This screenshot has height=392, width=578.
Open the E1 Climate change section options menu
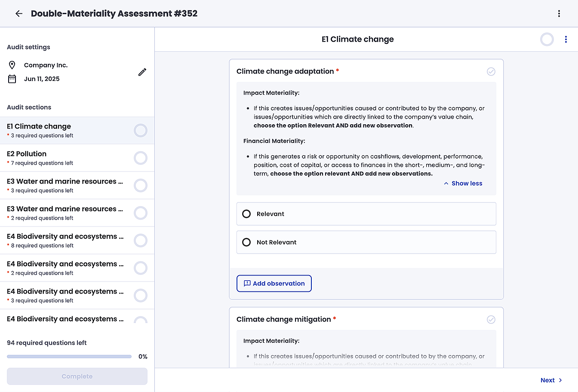566,39
